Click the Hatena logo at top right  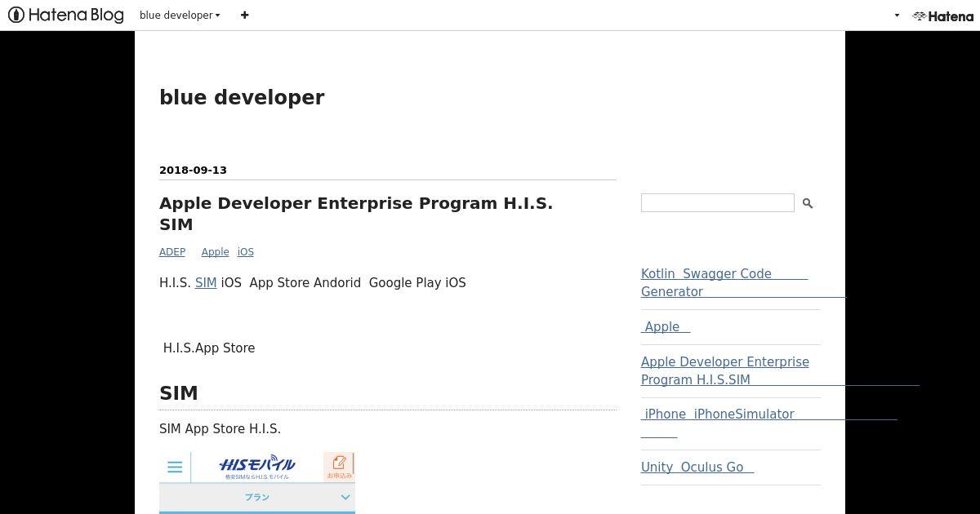[943, 16]
